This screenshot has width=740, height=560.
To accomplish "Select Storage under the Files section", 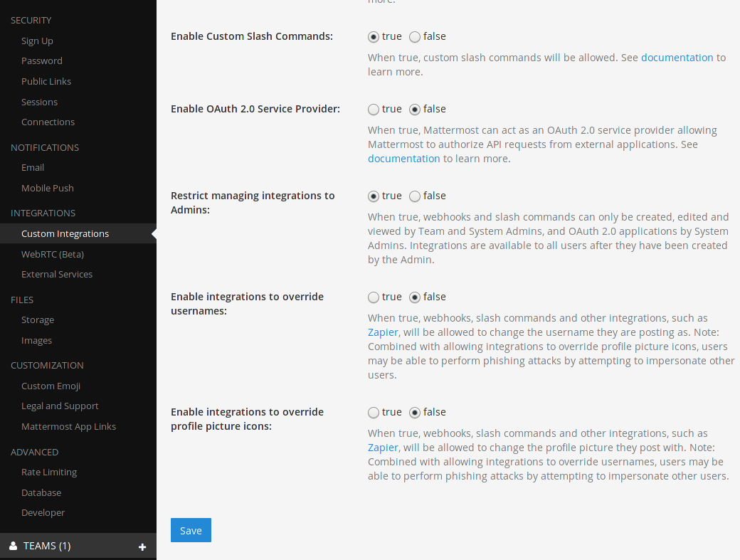I will tap(38, 319).
